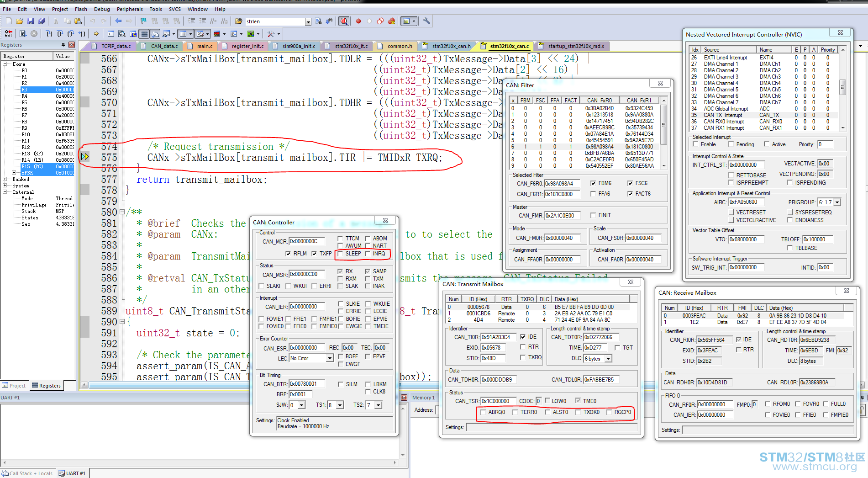
Task: Open the DLC '6 bytes' dropdown
Action: click(608, 359)
